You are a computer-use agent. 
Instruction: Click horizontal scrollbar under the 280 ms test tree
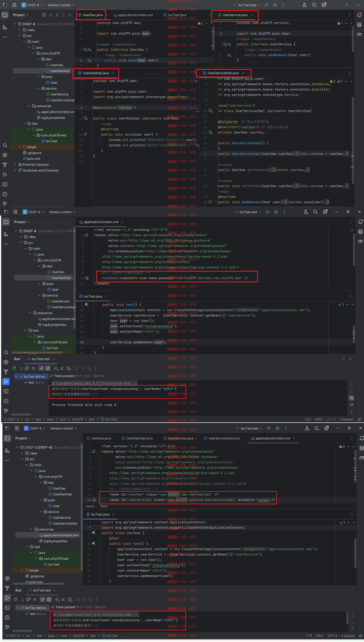coord(22,631)
